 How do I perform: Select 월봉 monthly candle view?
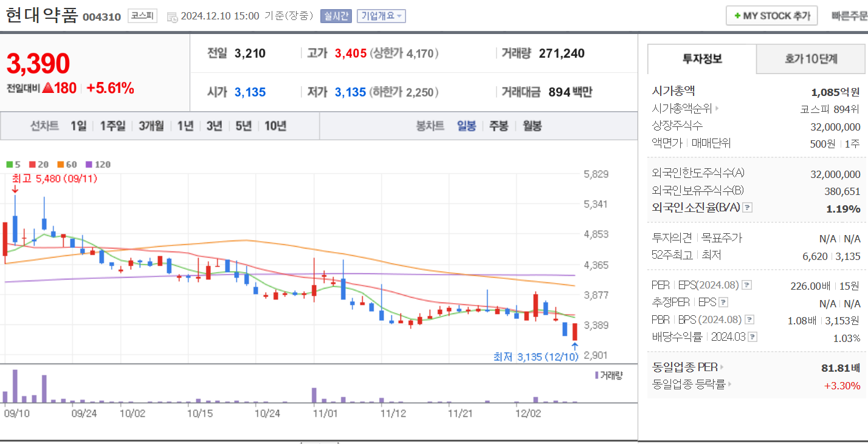(x=532, y=126)
